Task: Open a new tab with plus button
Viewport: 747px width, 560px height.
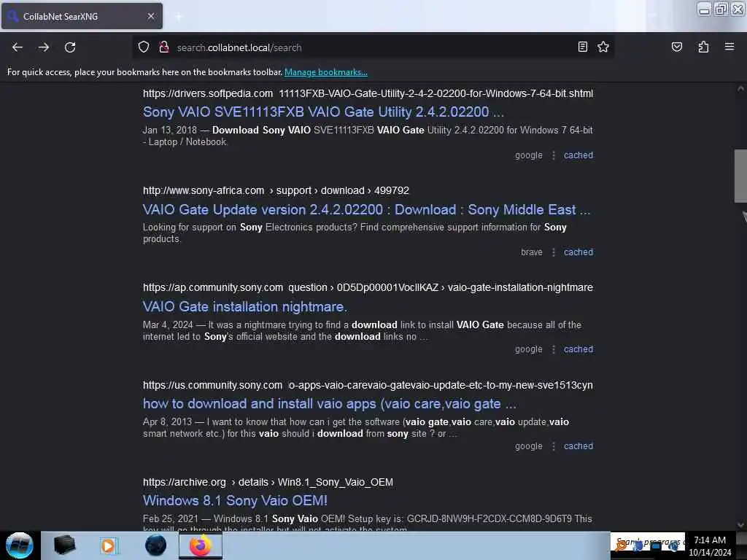Action: coord(179,16)
